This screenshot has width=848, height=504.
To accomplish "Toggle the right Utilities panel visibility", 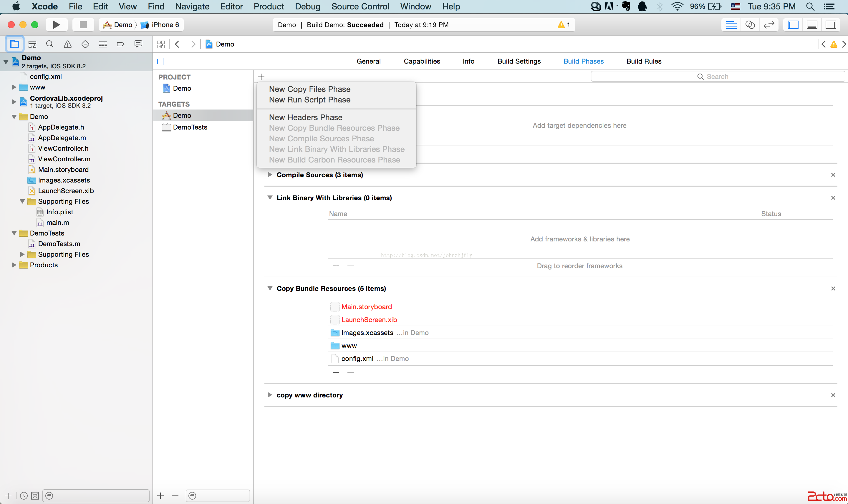I will pos(831,25).
